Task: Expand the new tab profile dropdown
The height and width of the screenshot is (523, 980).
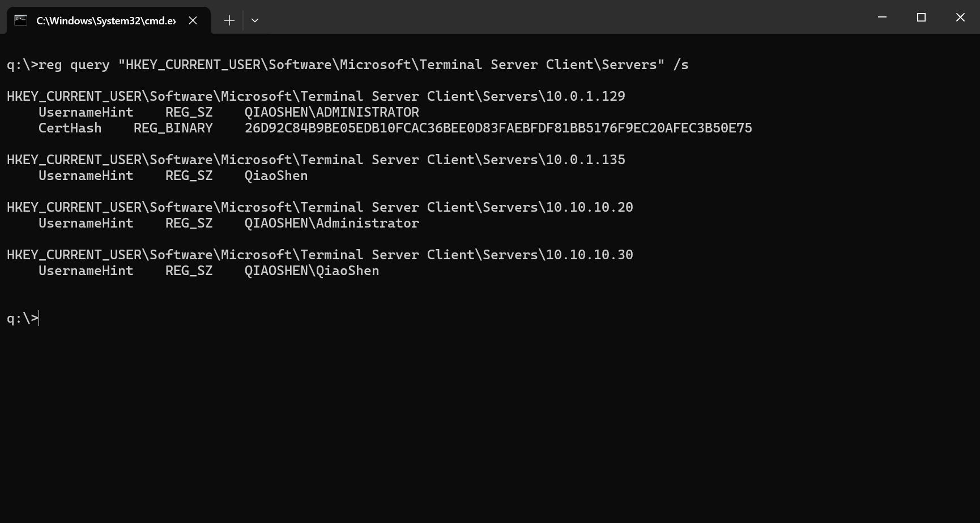Action: coord(255,20)
